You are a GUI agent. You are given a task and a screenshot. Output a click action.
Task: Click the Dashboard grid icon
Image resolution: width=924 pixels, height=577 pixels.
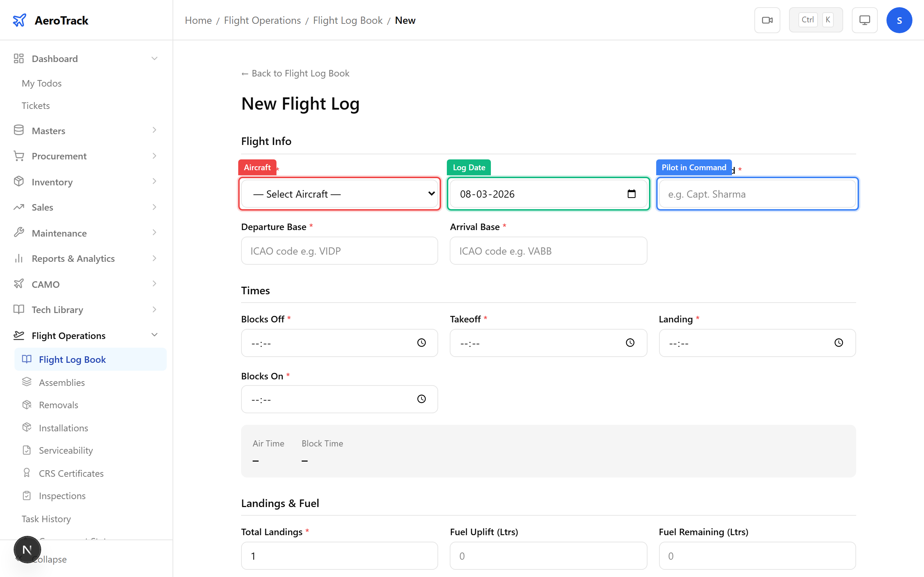pos(18,58)
